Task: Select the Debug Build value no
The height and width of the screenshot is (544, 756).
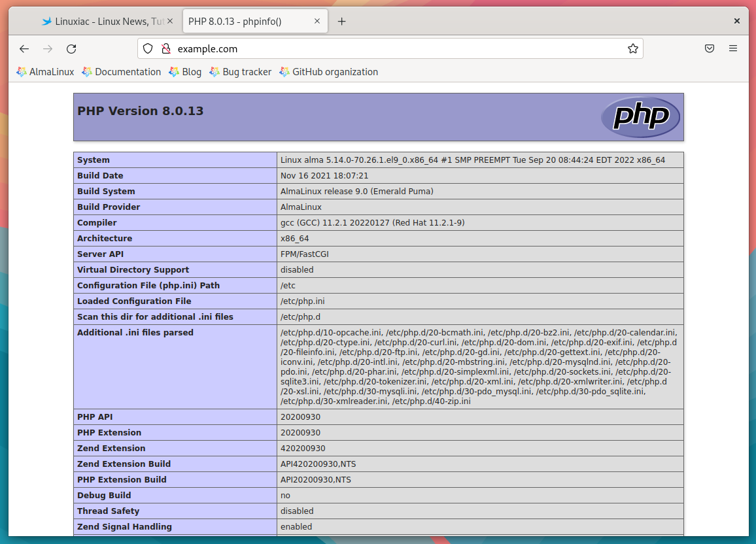Action: point(285,496)
